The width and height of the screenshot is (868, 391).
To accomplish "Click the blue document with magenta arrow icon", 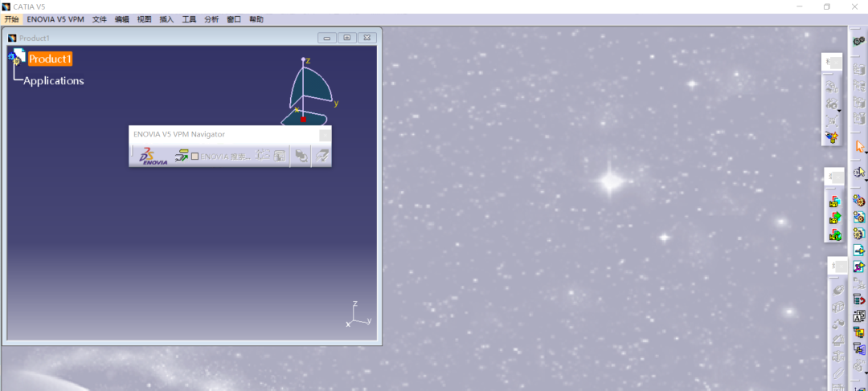I will pos(858,267).
